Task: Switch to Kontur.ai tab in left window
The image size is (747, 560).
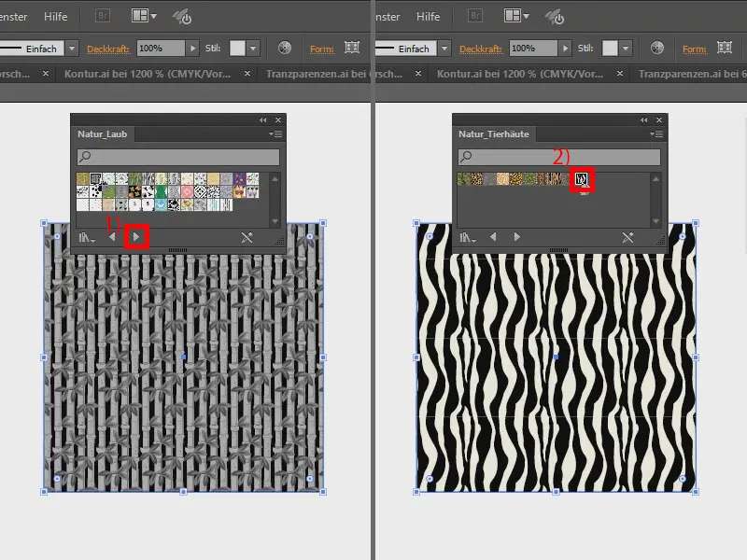Action: 148,74
